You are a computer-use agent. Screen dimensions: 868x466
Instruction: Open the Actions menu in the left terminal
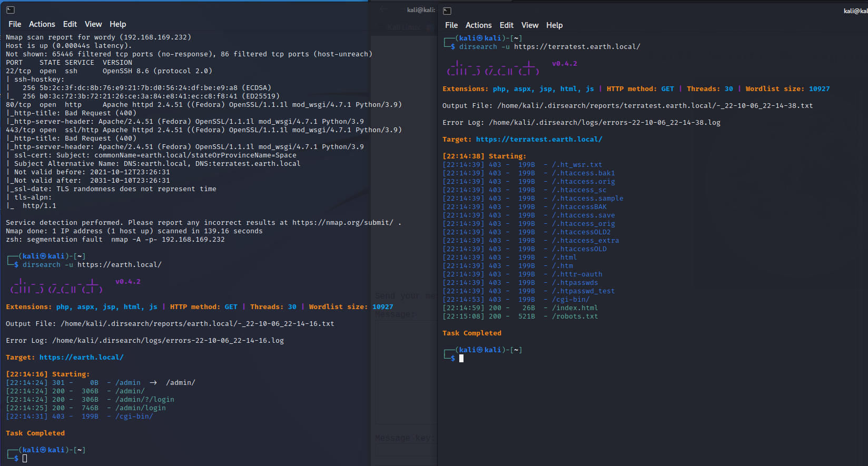(42, 24)
